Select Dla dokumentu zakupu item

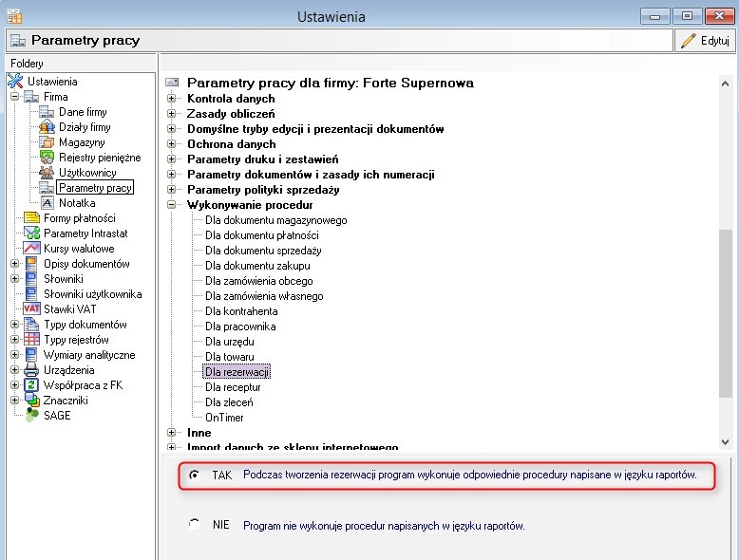pos(257,266)
